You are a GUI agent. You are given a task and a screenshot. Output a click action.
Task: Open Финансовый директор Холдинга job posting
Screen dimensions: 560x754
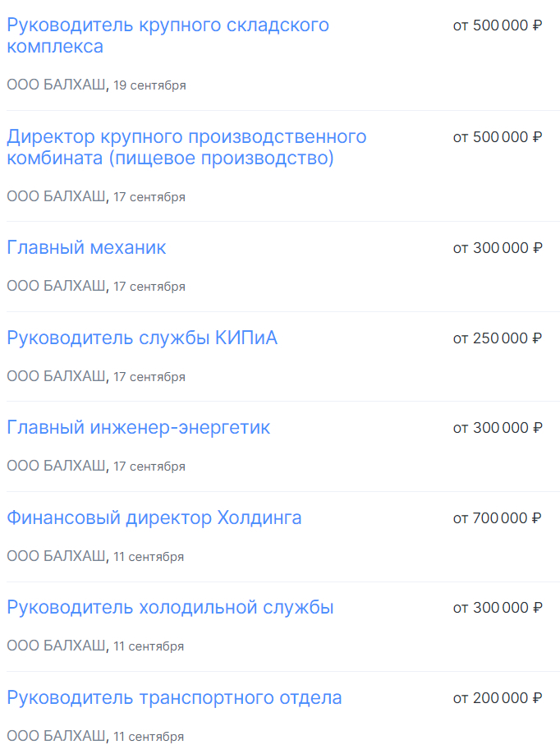(154, 517)
